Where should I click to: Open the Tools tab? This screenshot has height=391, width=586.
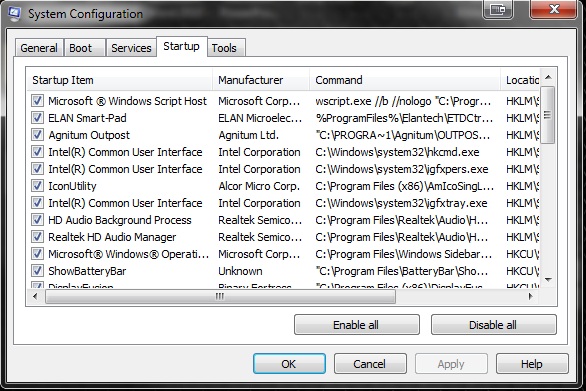click(226, 48)
